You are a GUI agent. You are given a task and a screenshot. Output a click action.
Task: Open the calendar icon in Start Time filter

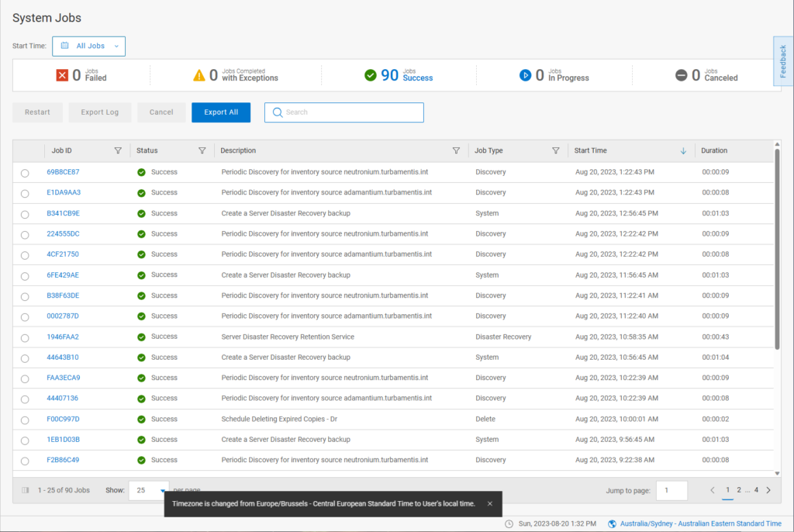point(64,46)
